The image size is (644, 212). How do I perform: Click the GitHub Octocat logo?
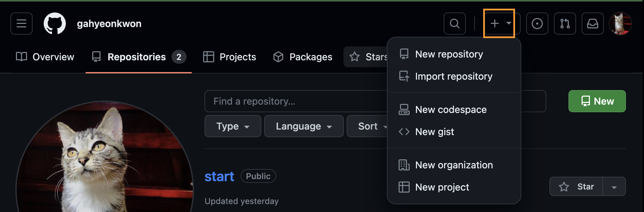click(x=55, y=24)
